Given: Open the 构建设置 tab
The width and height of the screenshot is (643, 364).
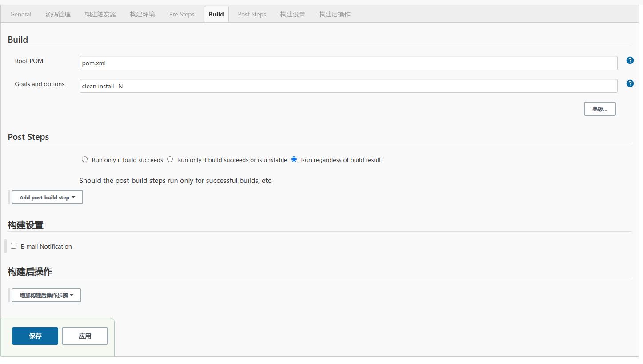Looking at the screenshot, I should click(292, 14).
